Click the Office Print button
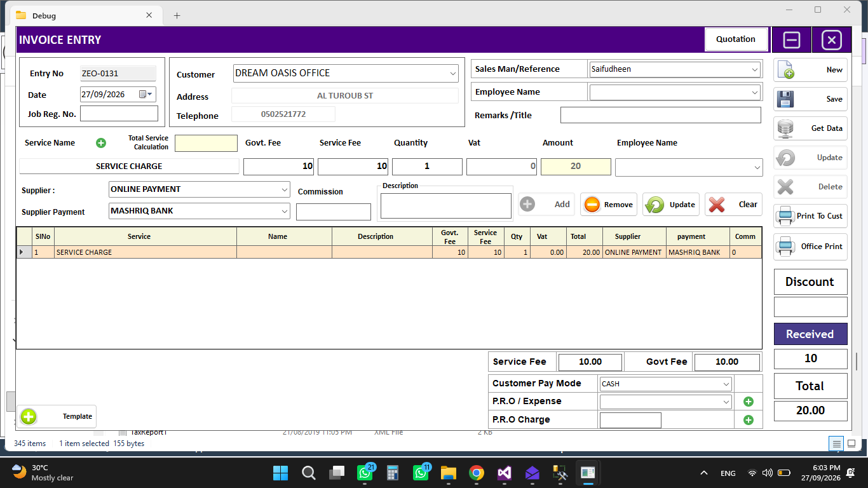 pyautogui.click(x=810, y=247)
